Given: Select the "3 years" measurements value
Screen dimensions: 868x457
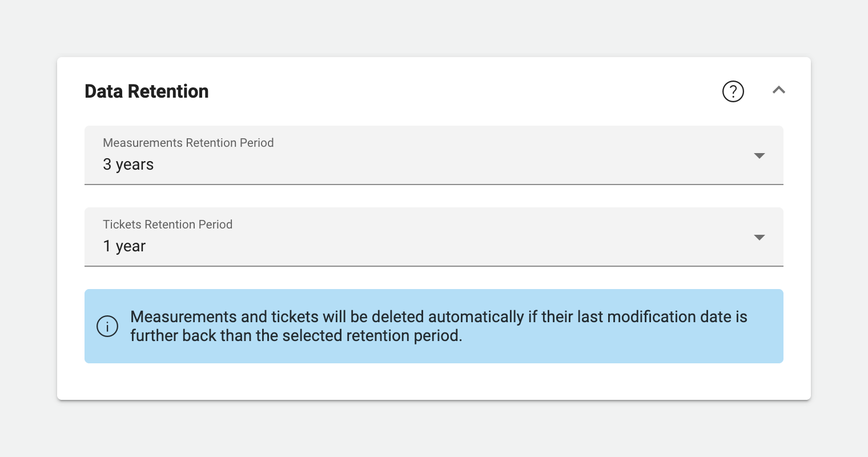Looking at the screenshot, I should (128, 165).
